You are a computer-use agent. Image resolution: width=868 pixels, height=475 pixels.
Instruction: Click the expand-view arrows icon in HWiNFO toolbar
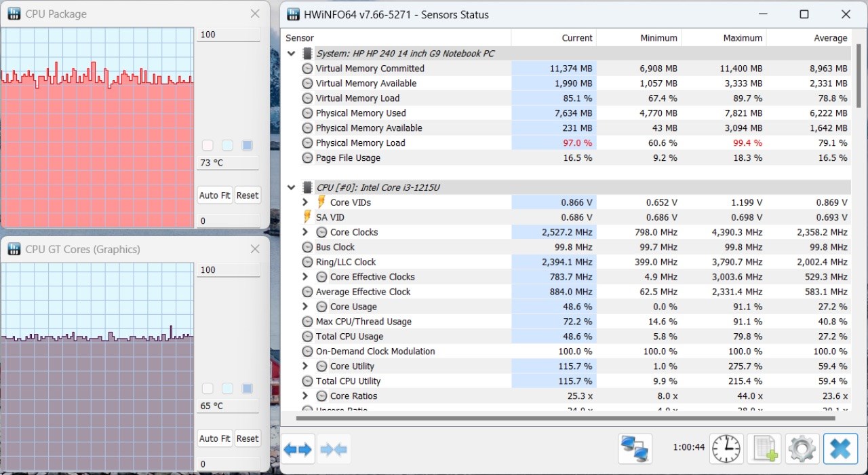pyautogui.click(x=298, y=449)
